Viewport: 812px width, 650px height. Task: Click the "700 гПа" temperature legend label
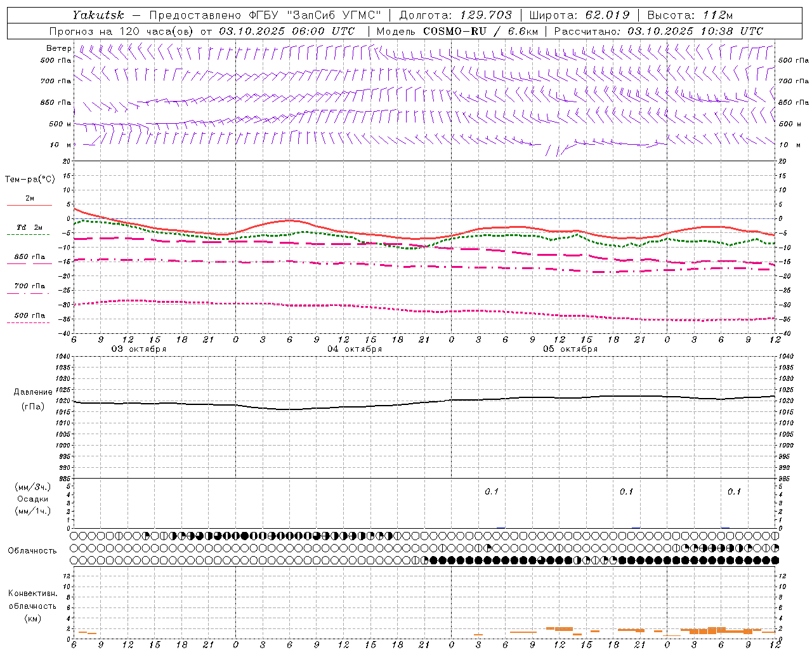click(30, 286)
